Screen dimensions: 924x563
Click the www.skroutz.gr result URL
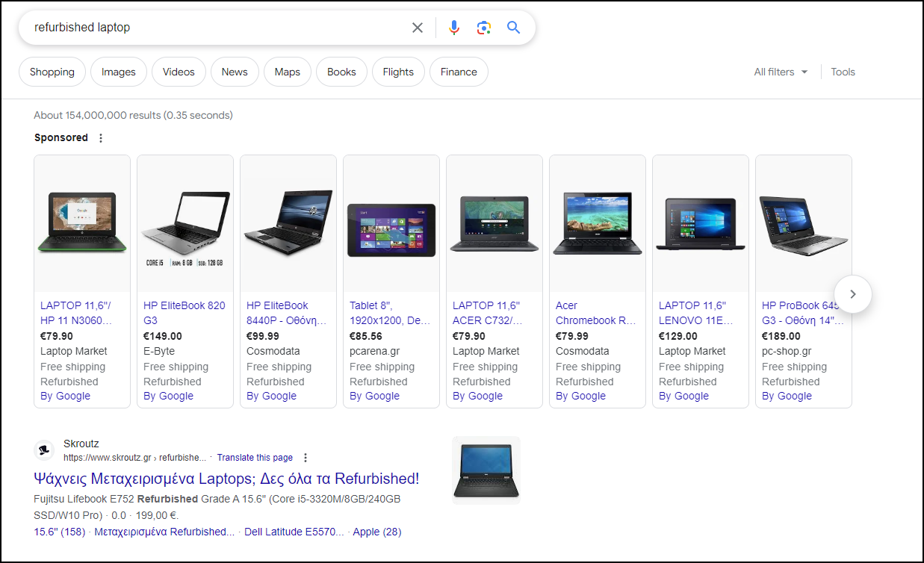[x=134, y=458]
